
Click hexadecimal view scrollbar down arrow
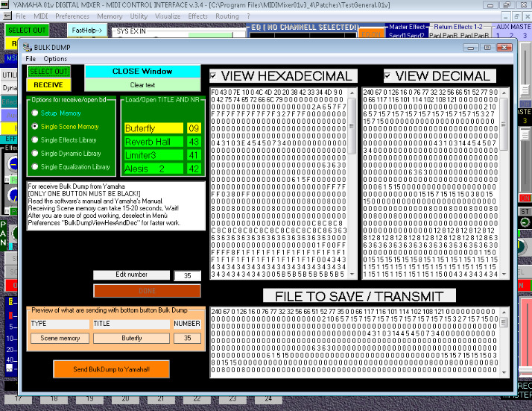coord(352,274)
